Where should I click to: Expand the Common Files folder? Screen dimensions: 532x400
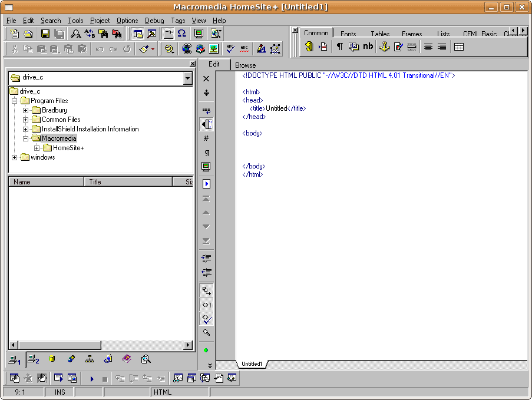(x=25, y=120)
